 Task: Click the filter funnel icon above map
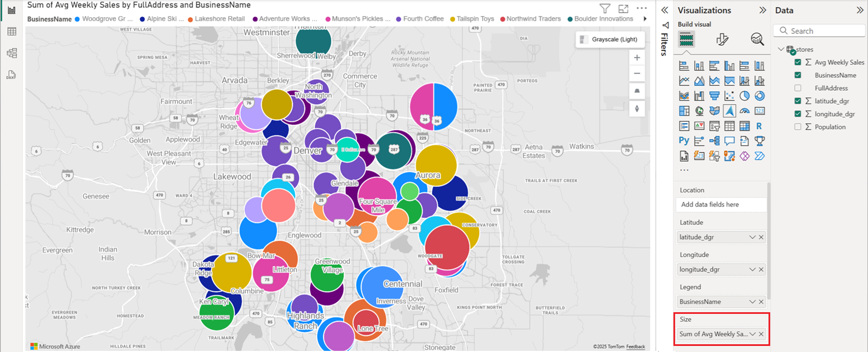pyautogui.click(x=605, y=9)
